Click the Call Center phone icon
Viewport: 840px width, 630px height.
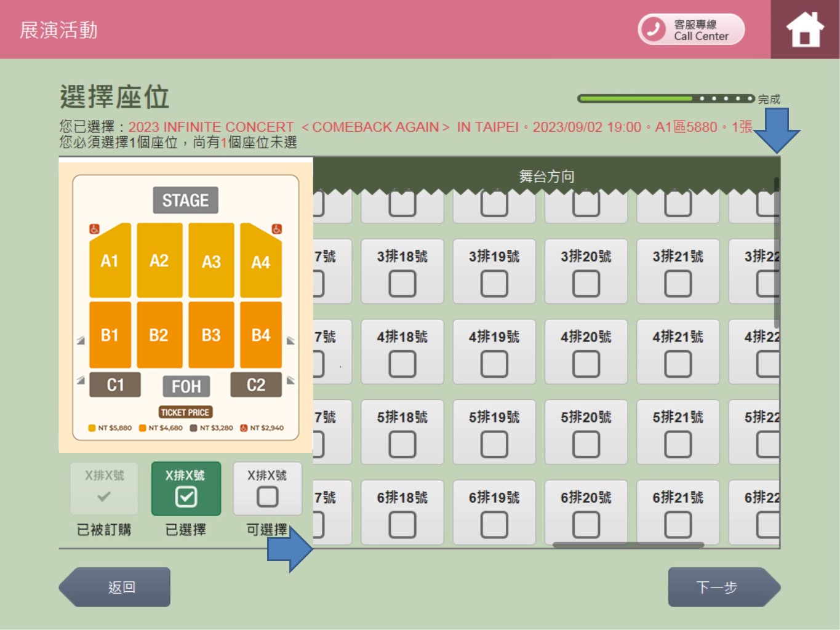[x=654, y=29]
